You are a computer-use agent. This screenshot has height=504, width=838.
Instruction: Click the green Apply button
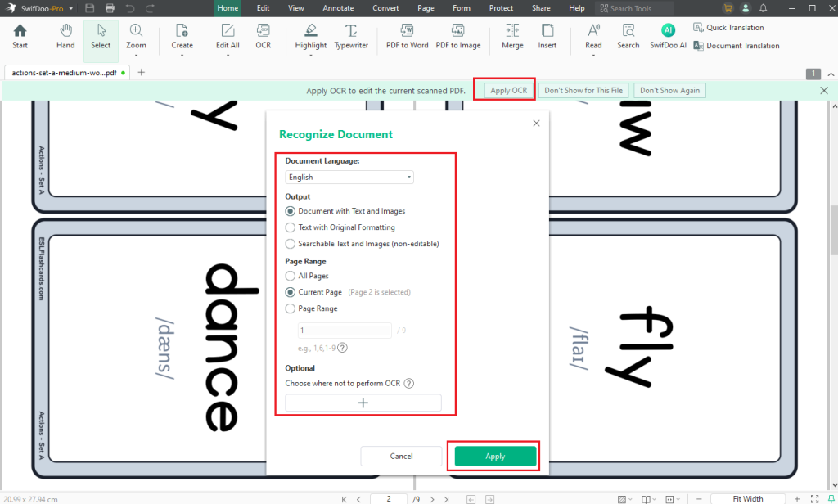[495, 456]
